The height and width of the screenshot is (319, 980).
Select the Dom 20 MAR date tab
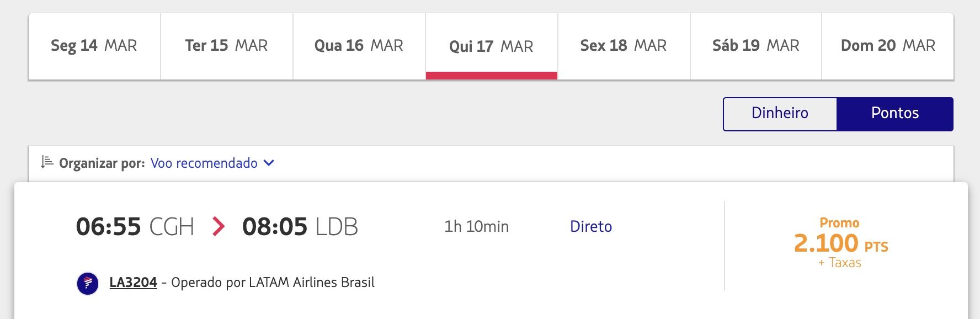[888, 46]
